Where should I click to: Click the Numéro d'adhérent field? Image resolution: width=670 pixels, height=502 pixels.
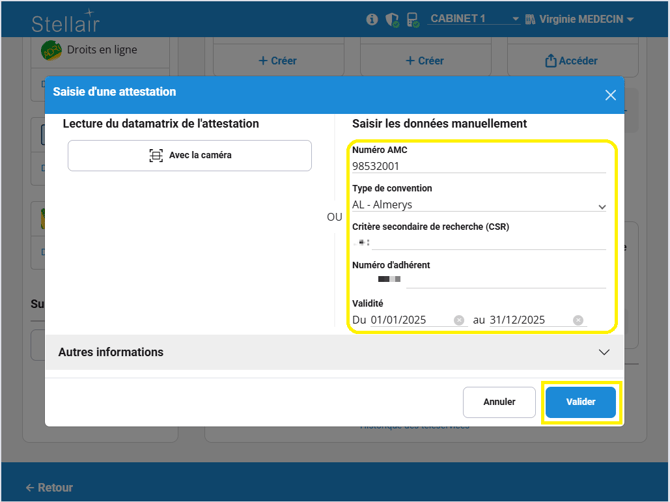point(479,280)
